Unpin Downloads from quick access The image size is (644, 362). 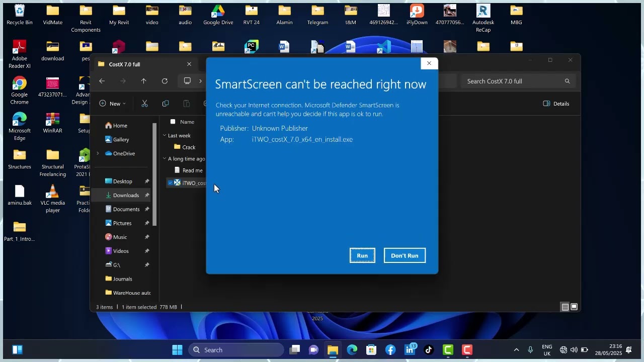coord(147,195)
